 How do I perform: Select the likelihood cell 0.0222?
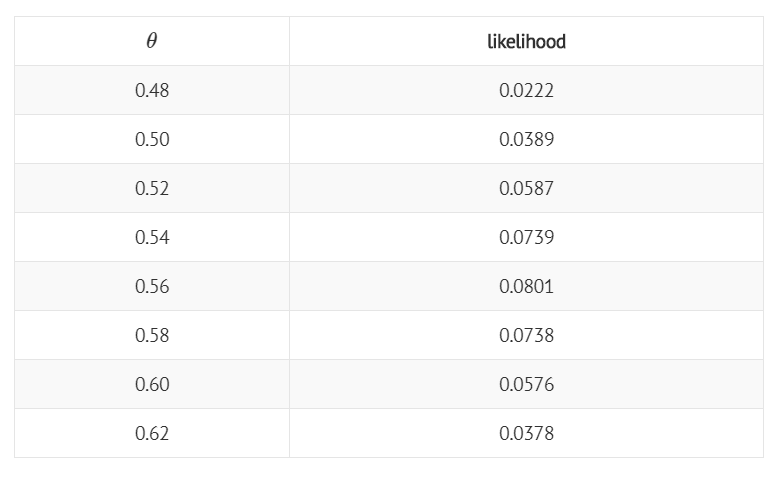(x=527, y=90)
